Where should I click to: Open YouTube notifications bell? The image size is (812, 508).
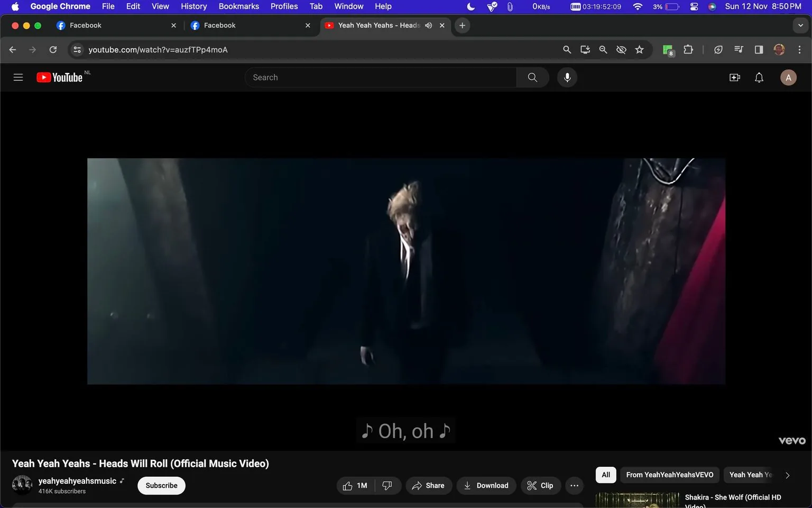tap(759, 77)
